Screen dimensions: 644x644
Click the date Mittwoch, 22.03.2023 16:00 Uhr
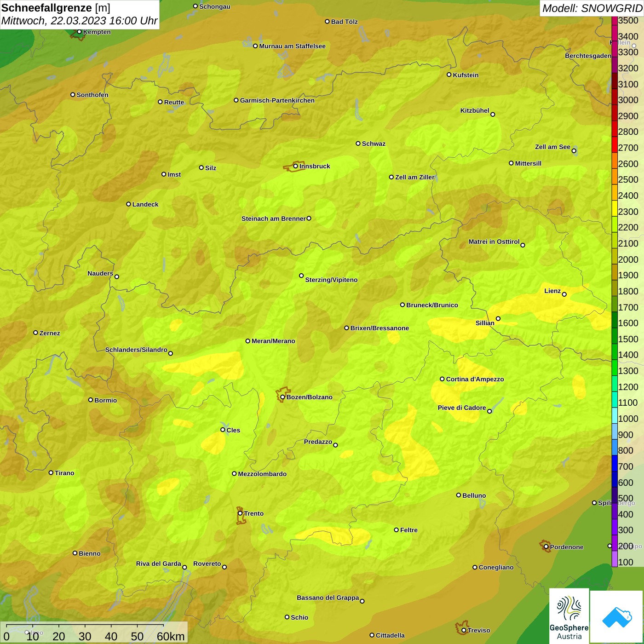click(x=80, y=21)
